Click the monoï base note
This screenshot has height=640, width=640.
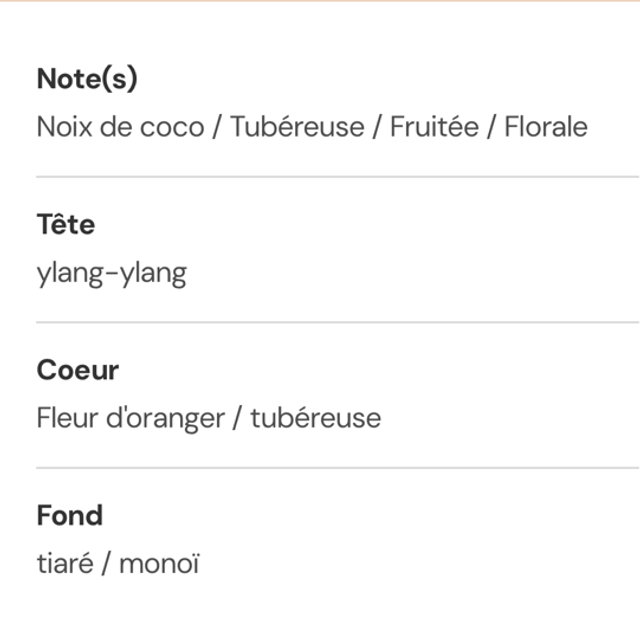pos(160,563)
